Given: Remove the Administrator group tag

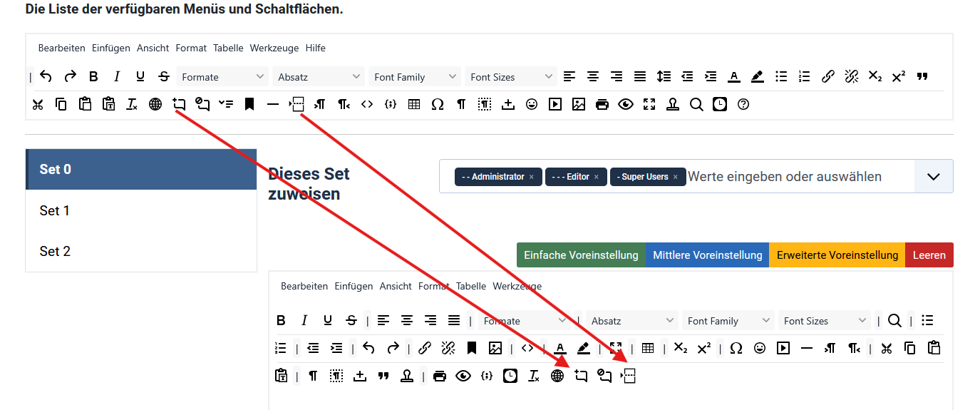Looking at the screenshot, I should click(x=531, y=177).
